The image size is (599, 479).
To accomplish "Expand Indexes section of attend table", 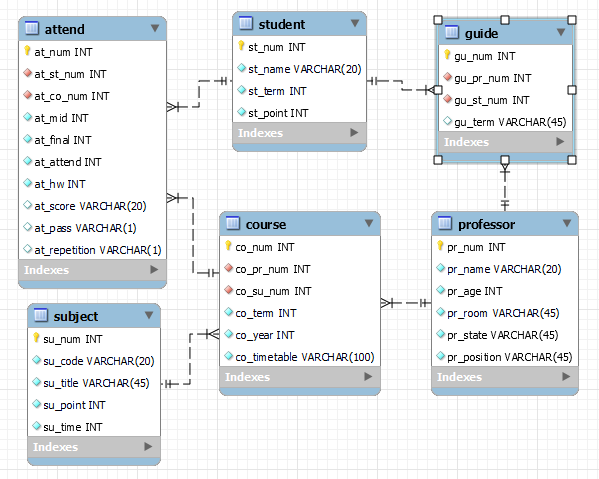I will tap(154, 270).
